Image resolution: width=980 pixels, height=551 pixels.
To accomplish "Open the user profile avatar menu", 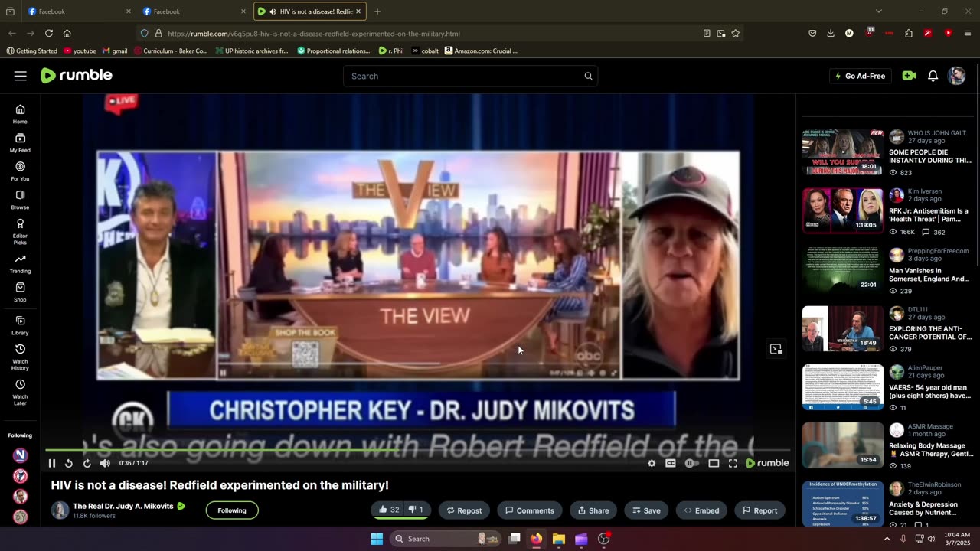I will (956, 76).
